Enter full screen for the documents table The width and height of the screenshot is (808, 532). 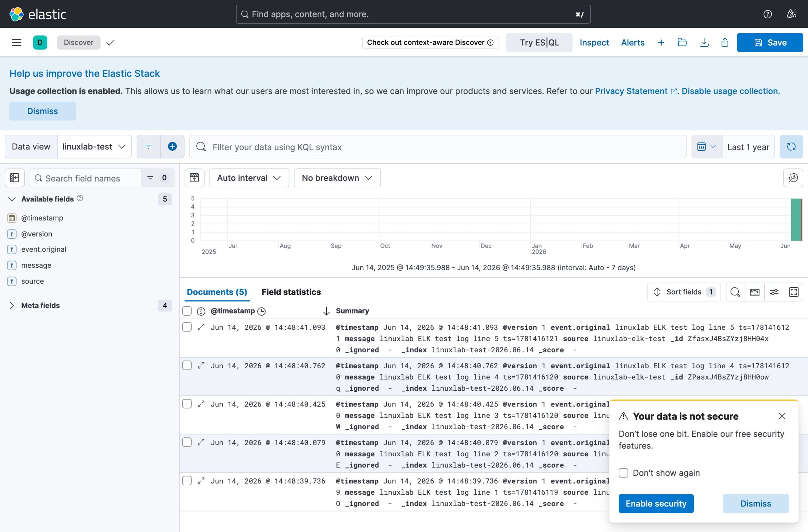pyautogui.click(x=794, y=292)
